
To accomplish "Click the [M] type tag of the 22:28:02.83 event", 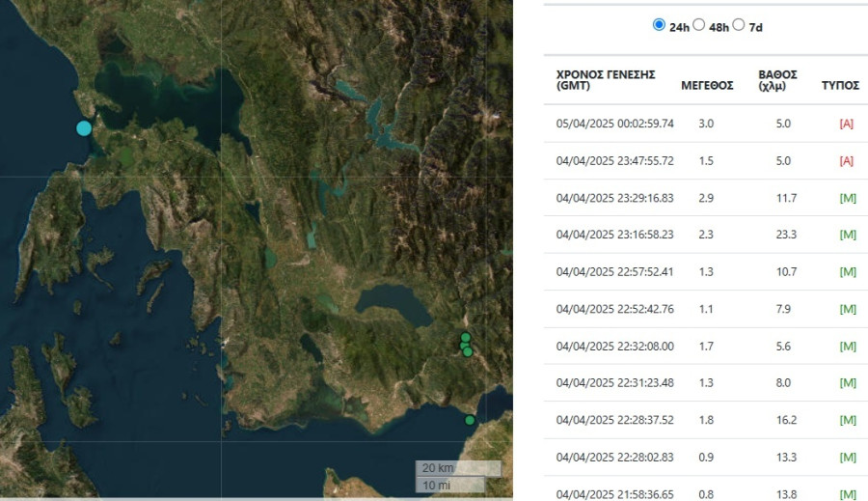I will [848, 458].
